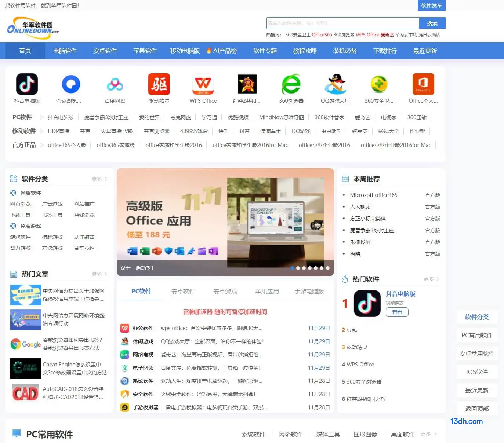Open 最近更新 in the navigation bar
Viewport: 504px width, 443px height.
(425, 51)
